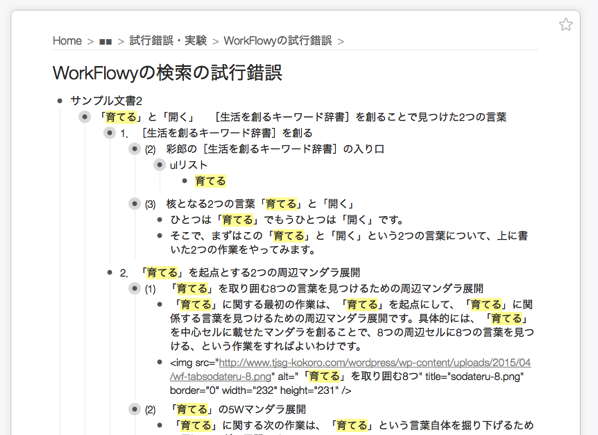Click text 1. ［生活を創るキーワード辞書］を創る
The height and width of the screenshot is (435, 598).
tap(216, 133)
